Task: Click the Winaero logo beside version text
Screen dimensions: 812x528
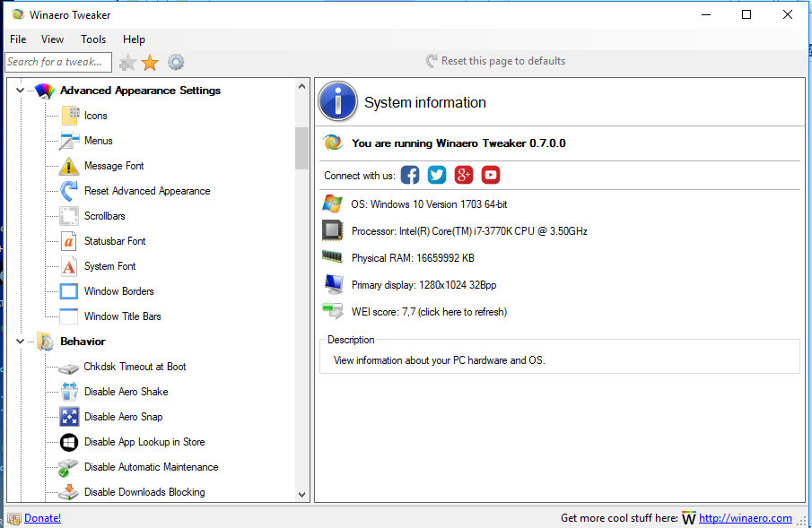Action: click(333, 143)
